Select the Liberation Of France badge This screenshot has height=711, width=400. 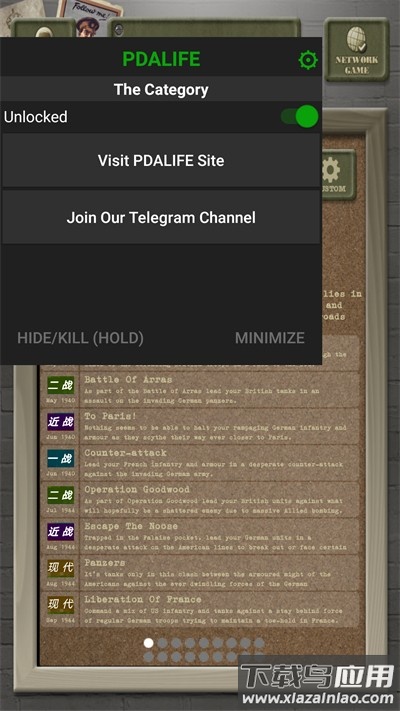[x=60, y=605]
